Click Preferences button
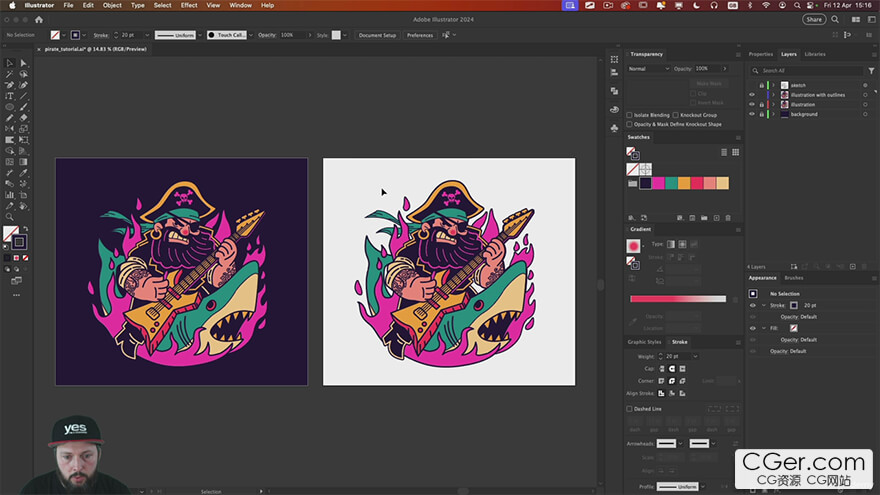The height and width of the screenshot is (495, 880). [420, 35]
